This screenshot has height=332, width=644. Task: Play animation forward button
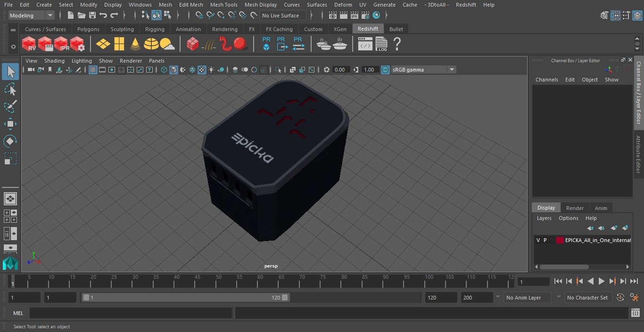click(x=601, y=281)
